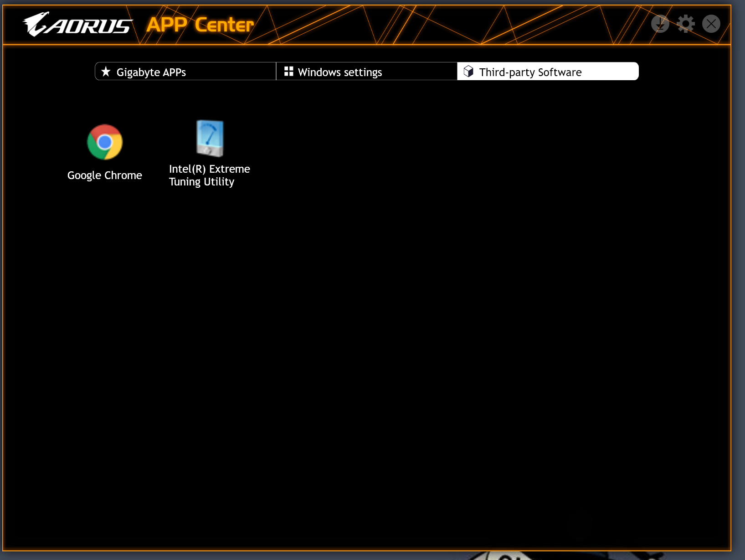This screenshot has width=745, height=560.
Task: Launch the Google Chrome app icon
Action: [x=105, y=142]
